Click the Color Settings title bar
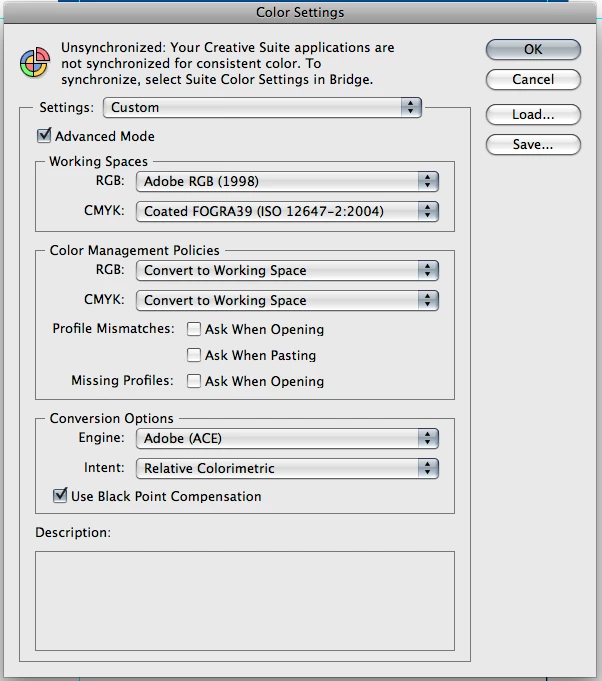The width and height of the screenshot is (602, 681). pyautogui.click(x=300, y=12)
